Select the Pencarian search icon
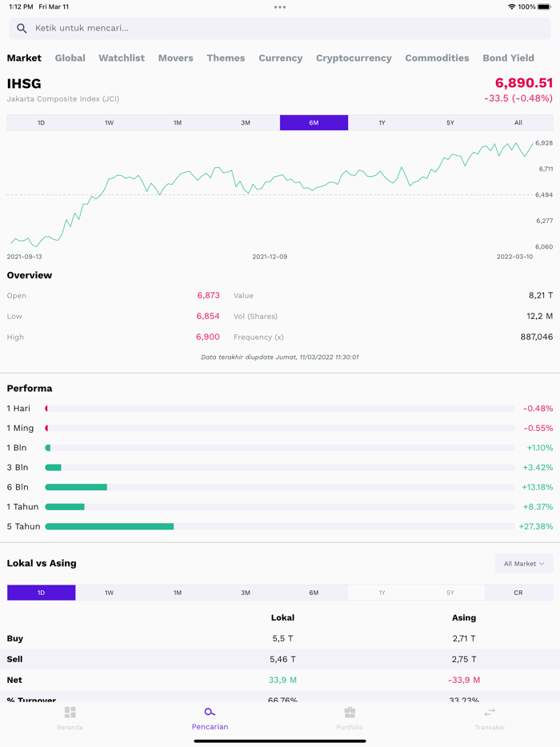Image resolution: width=560 pixels, height=747 pixels. point(210,711)
